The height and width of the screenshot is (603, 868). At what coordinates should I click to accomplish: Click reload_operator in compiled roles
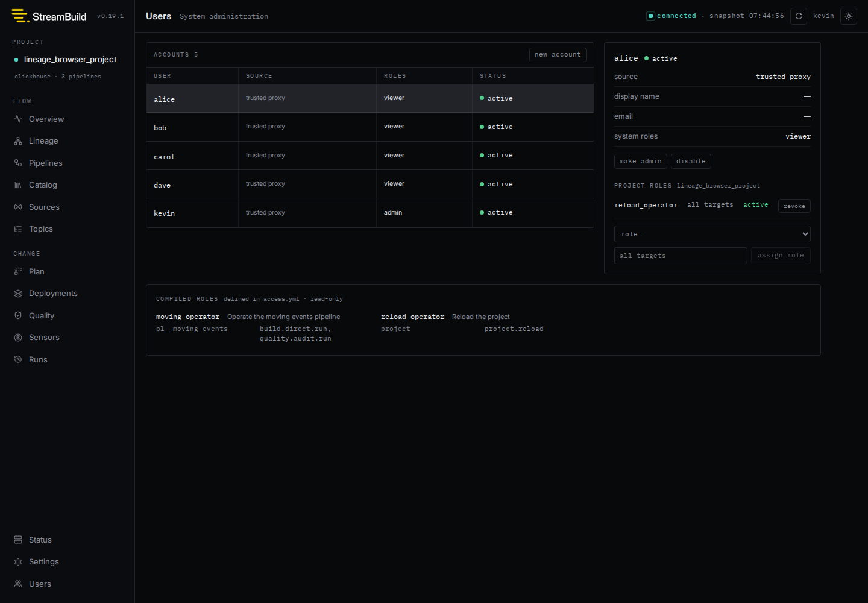412,317
